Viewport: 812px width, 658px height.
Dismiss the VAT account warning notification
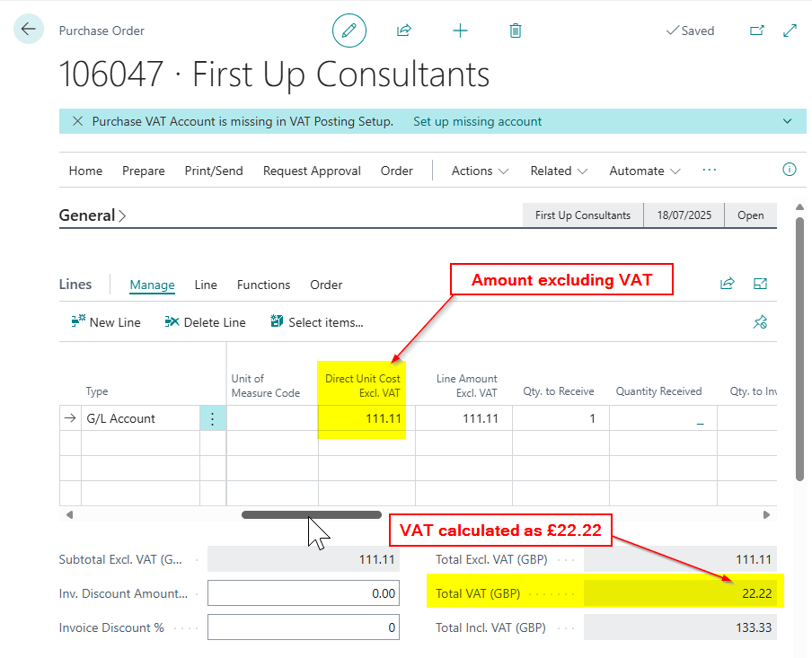pyautogui.click(x=77, y=121)
